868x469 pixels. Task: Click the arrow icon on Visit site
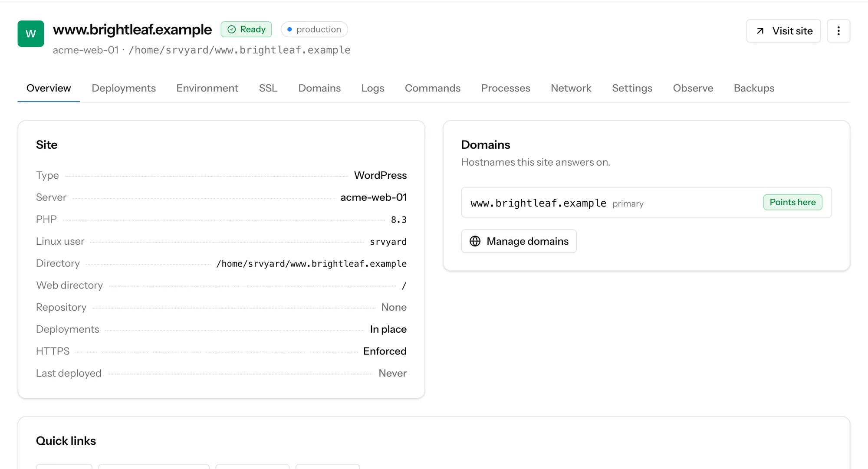(x=760, y=31)
